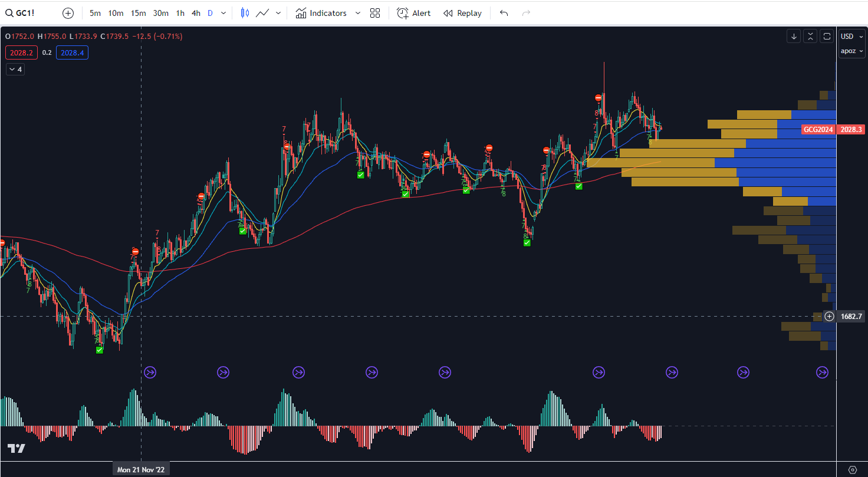Select the 15m timeframe
The image size is (868, 477).
click(139, 13)
